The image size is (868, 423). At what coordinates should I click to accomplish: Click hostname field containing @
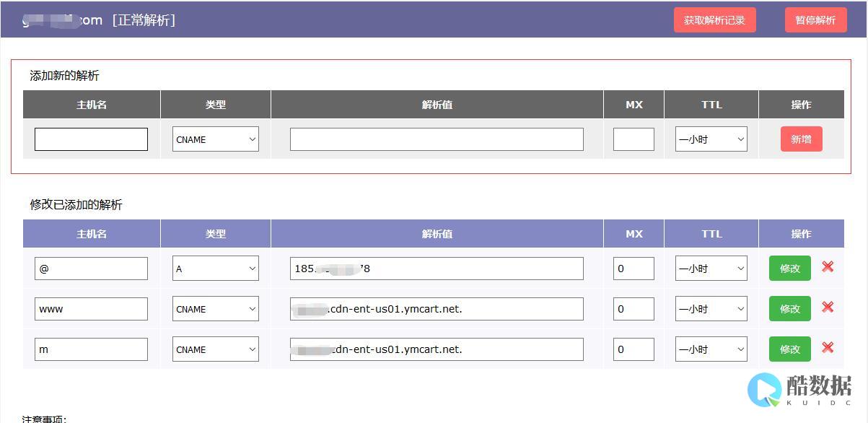[x=91, y=269]
